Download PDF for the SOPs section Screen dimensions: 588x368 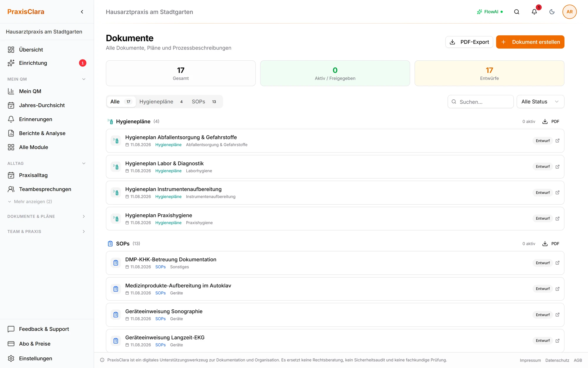(x=551, y=244)
